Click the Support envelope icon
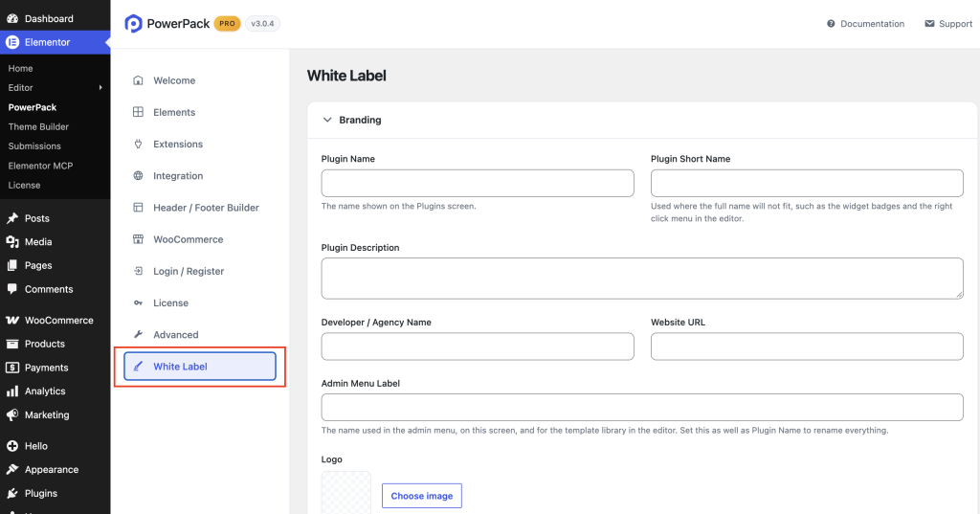This screenshot has height=514, width=980. [x=929, y=24]
